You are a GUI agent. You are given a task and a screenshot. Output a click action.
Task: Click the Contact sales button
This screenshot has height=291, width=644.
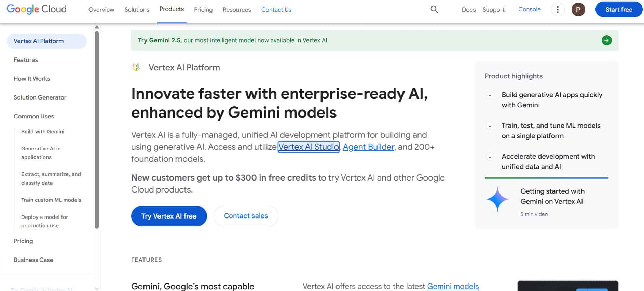coord(246,216)
